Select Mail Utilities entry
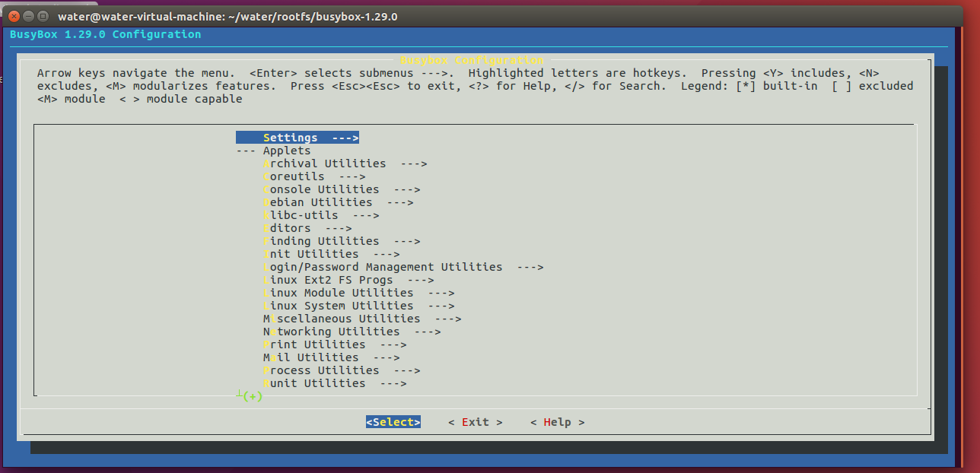Image resolution: width=980 pixels, height=473 pixels. click(x=331, y=357)
